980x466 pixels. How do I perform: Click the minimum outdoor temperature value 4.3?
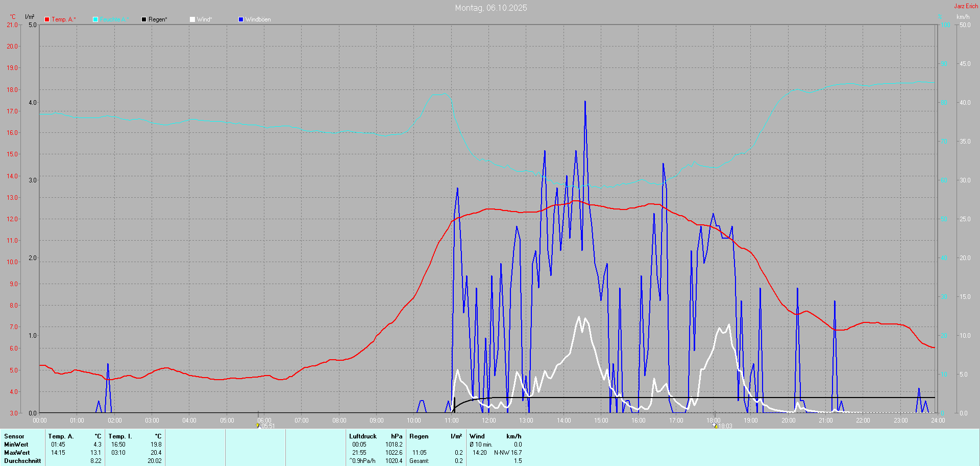[x=97, y=445]
